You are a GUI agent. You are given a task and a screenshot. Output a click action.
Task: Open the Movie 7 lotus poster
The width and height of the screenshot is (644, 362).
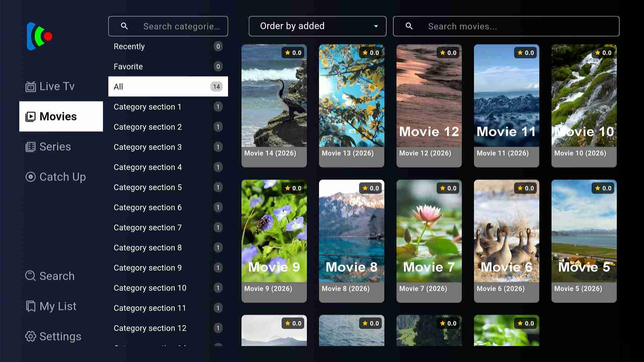(429, 231)
